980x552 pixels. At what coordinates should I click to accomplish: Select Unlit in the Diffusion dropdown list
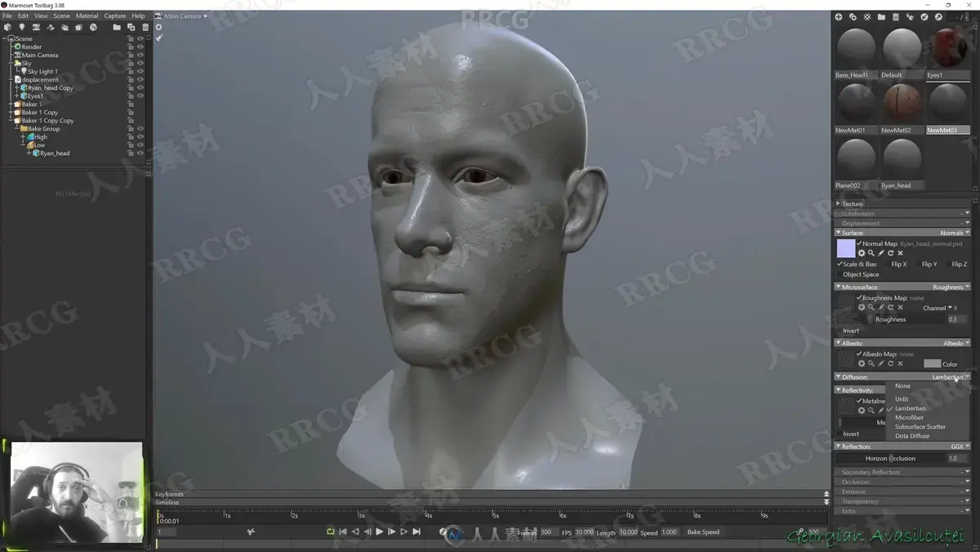[902, 399]
